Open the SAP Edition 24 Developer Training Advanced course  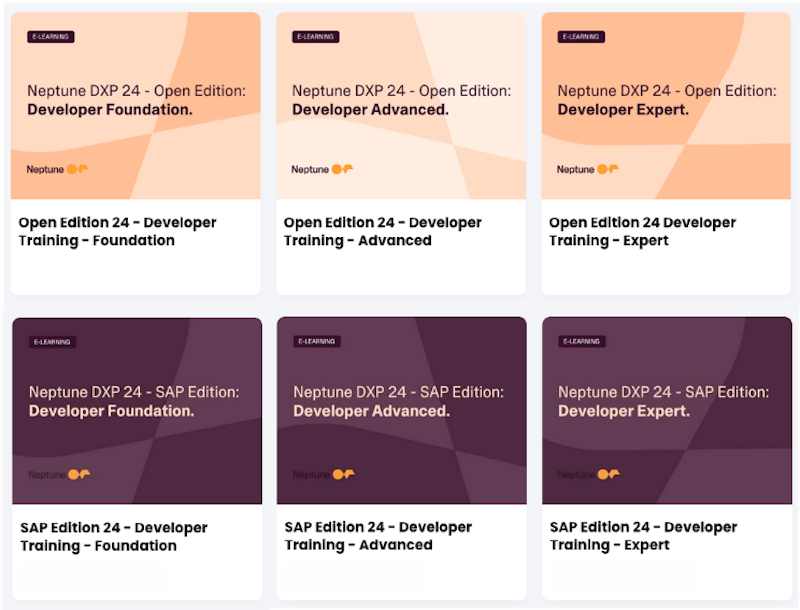(379, 535)
